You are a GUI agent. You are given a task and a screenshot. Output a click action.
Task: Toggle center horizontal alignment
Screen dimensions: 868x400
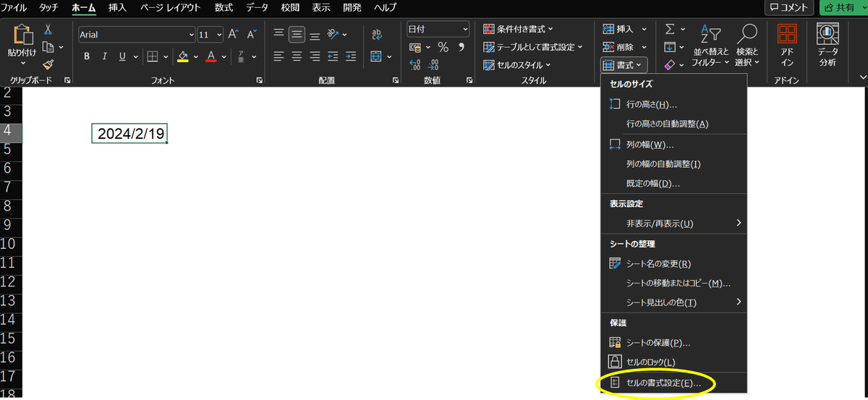point(297,56)
